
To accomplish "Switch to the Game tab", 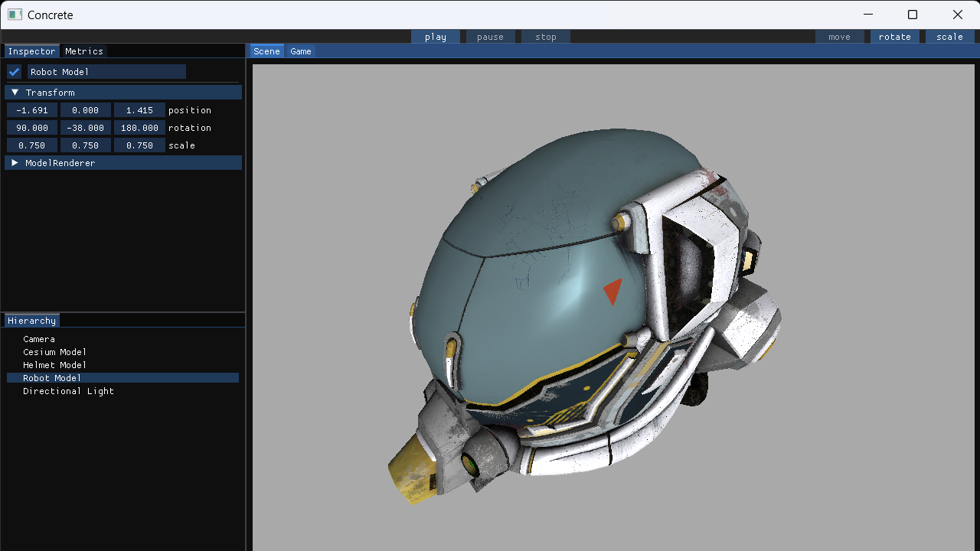I will [301, 51].
